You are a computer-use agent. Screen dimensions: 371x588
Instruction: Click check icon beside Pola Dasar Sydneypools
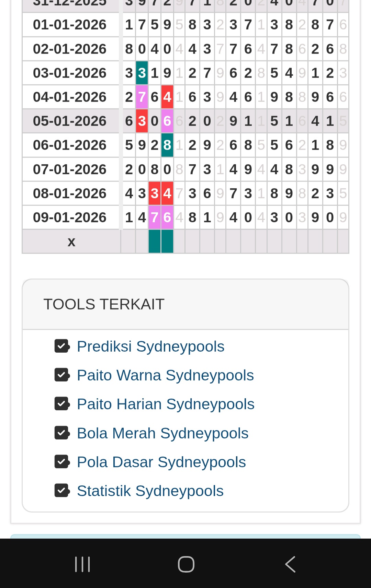[62, 462]
